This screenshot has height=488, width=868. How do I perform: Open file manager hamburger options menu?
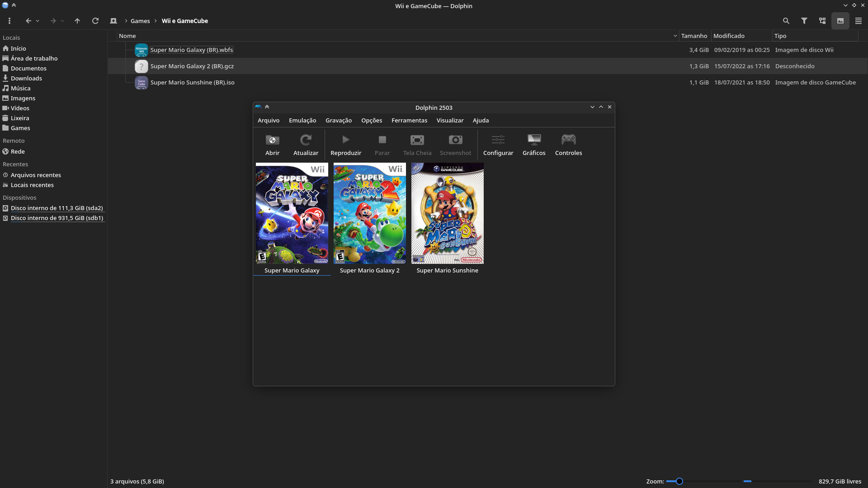(9, 21)
